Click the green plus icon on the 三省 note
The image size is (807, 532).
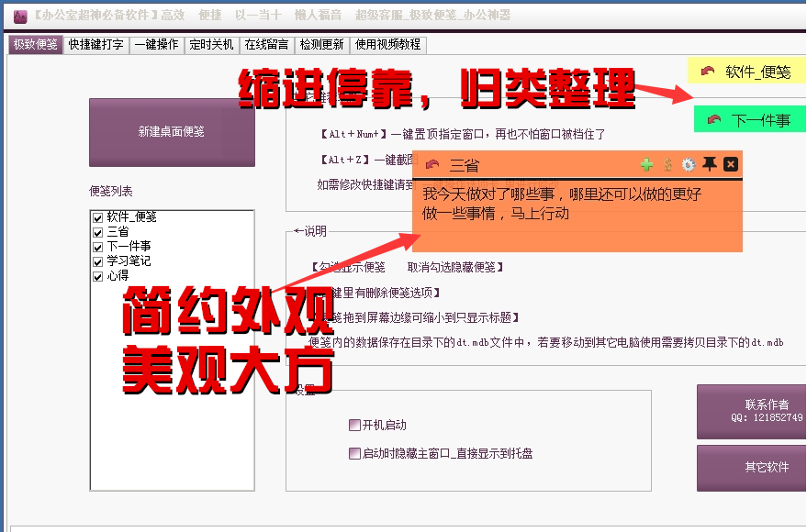[646, 165]
